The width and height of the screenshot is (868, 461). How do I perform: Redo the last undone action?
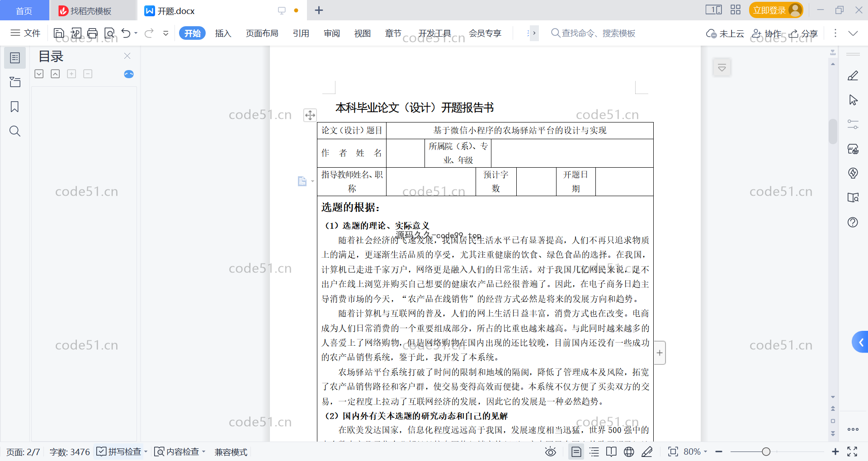point(149,33)
